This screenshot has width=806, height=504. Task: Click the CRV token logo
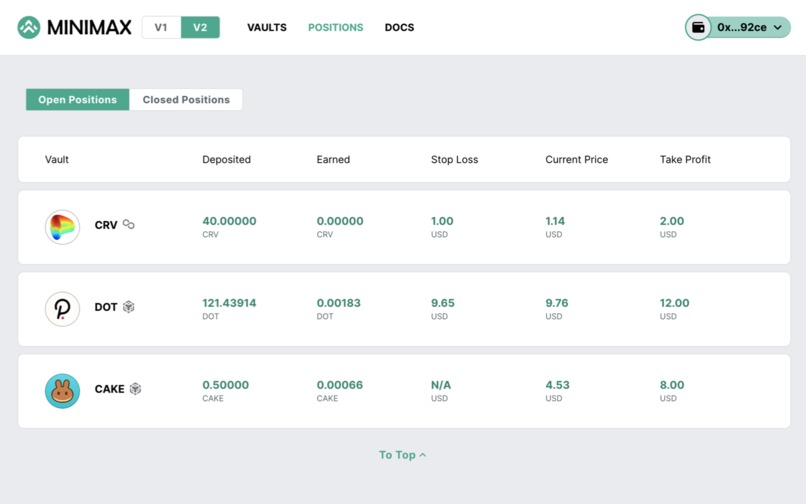tap(62, 227)
